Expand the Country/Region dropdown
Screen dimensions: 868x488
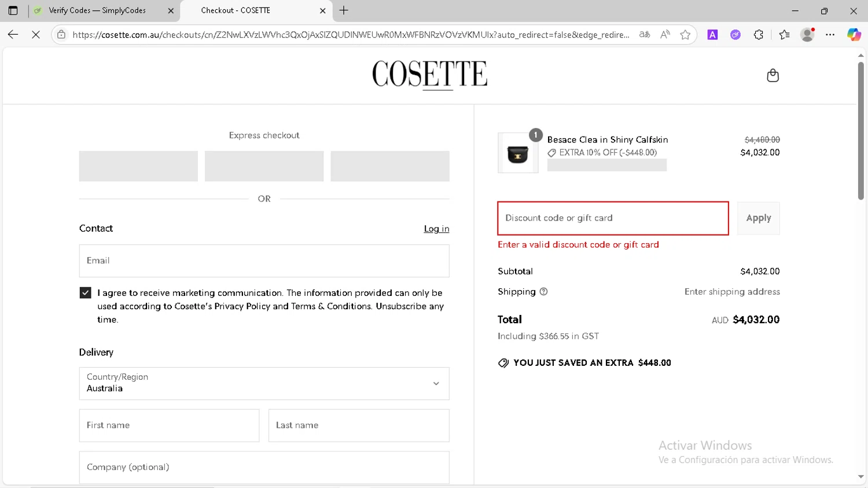(264, 383)
